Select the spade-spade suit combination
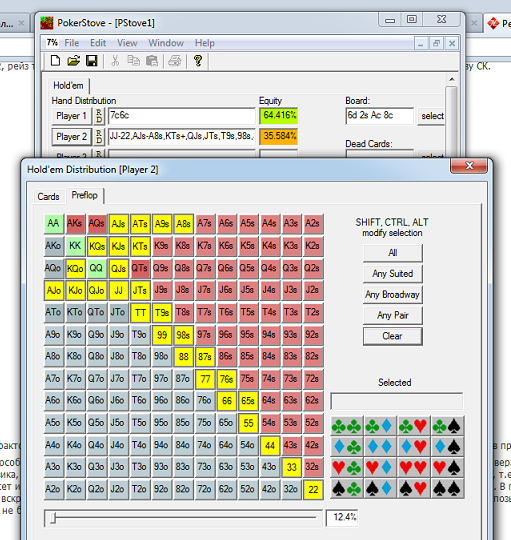The width and height of the screenshot is (511, 540). point(447,488)
